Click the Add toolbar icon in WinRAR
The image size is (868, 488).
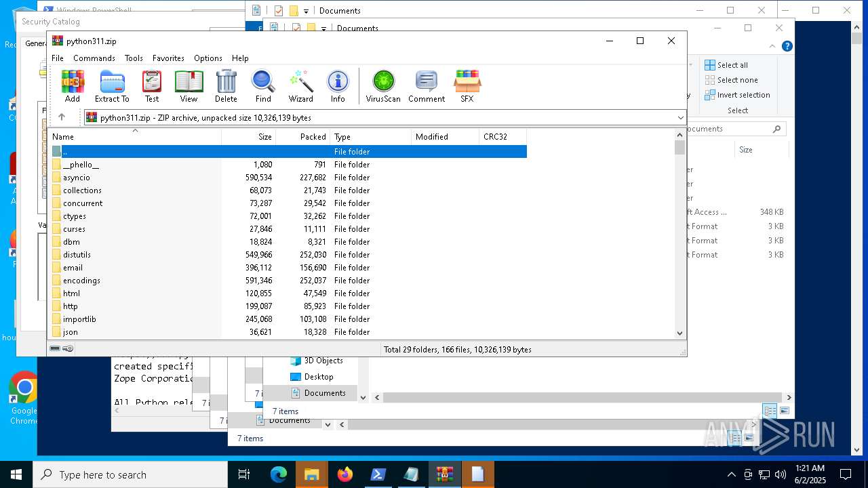73,86
